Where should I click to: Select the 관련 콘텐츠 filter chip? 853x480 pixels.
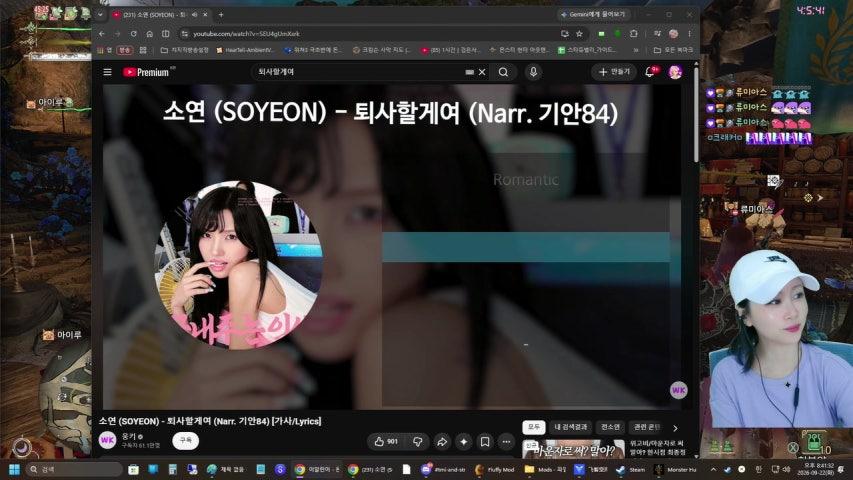646,427
